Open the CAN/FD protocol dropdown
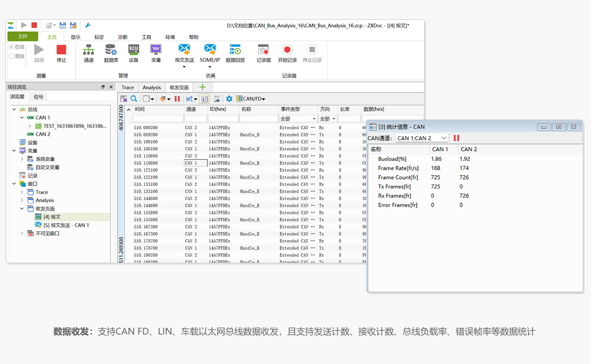Viewport: 591px width, 364px height. 251,99
